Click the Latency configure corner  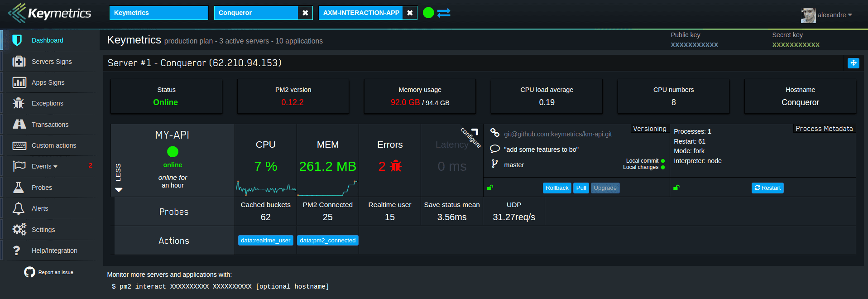471,136
